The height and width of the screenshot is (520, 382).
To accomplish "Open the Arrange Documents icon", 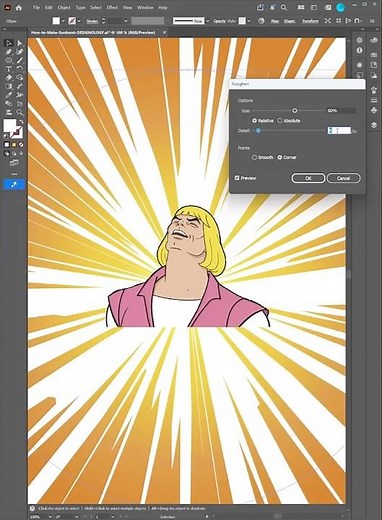I will click(x=301, y=7).
